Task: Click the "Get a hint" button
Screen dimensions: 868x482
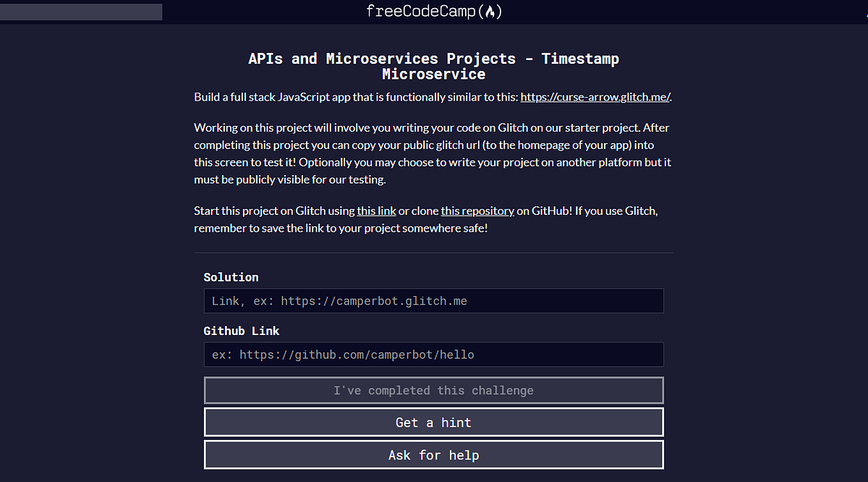Action: tap(433, 422)
